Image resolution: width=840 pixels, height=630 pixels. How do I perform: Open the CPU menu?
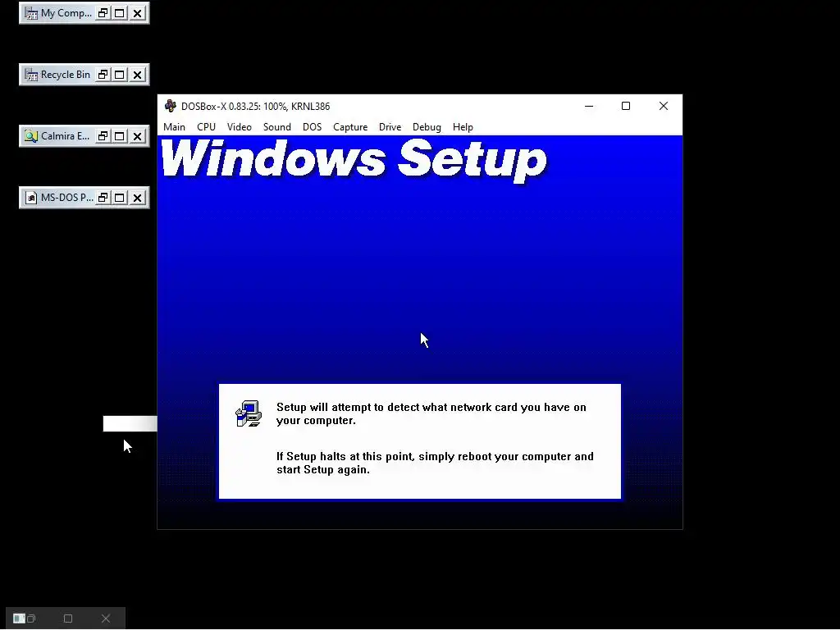coord(206,127)
